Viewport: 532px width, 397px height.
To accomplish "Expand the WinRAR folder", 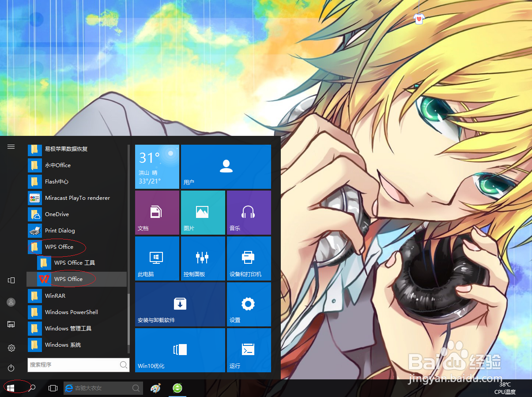I will click(x=77, y=296).
